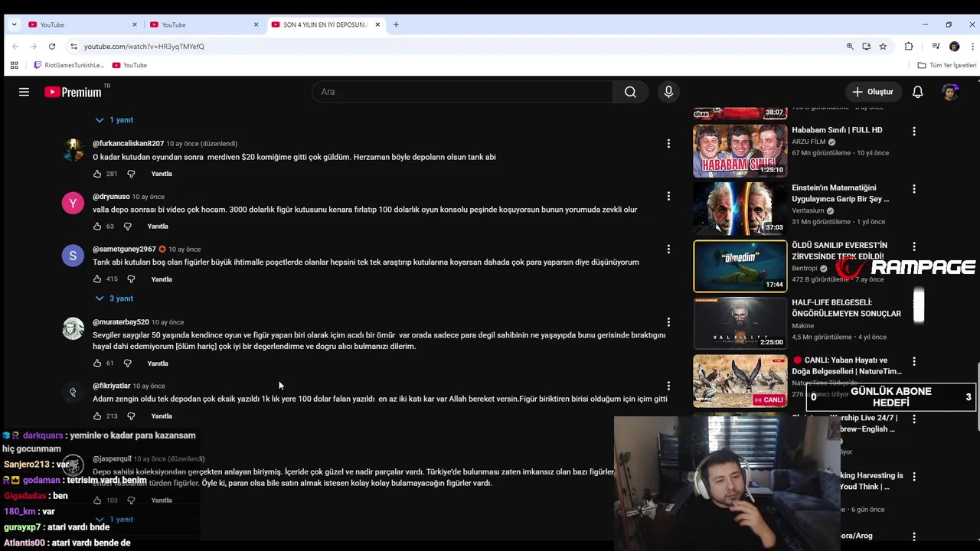This screenshot has height=551, width=980.
Task: Open options menu for furkancaliskan8207's comment
Action: pos(668,143)
